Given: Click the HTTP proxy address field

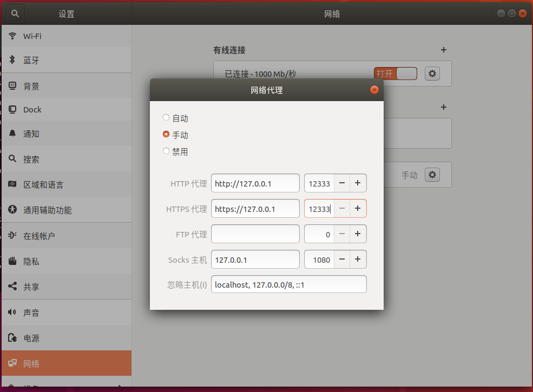Looking at the screenshot, I should coord(255,183).
